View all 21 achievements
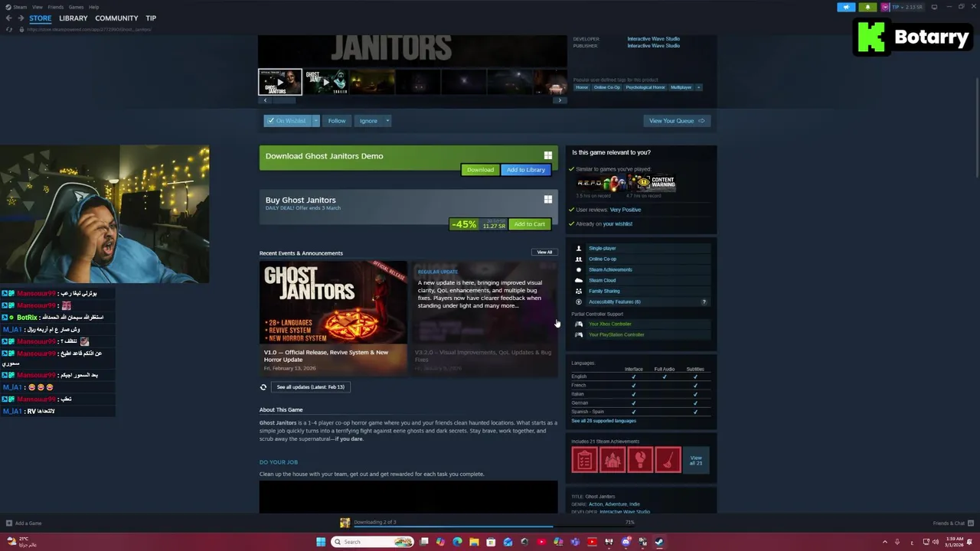Viewport: 980px width, 551px height. [x=696, y=460]
